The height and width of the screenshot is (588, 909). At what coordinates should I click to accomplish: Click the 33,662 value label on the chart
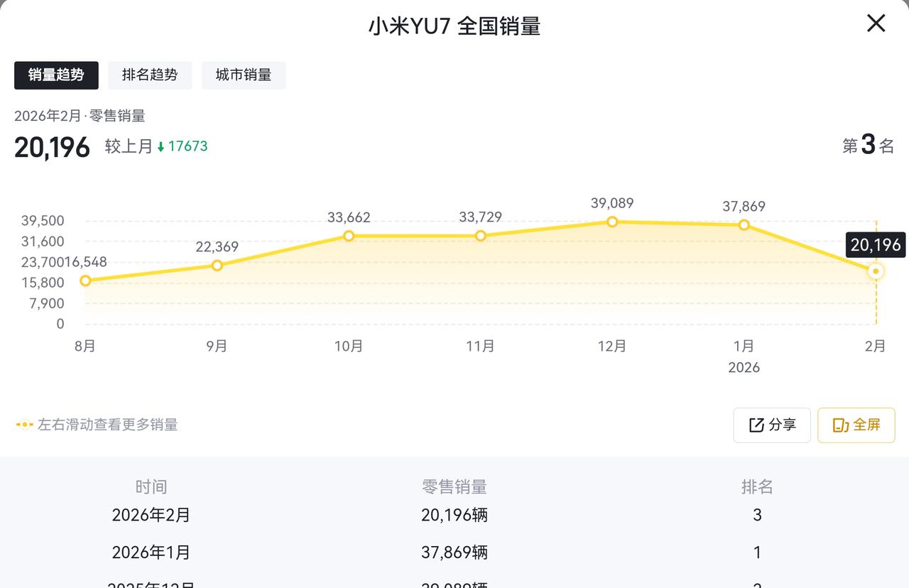(349, 217)
